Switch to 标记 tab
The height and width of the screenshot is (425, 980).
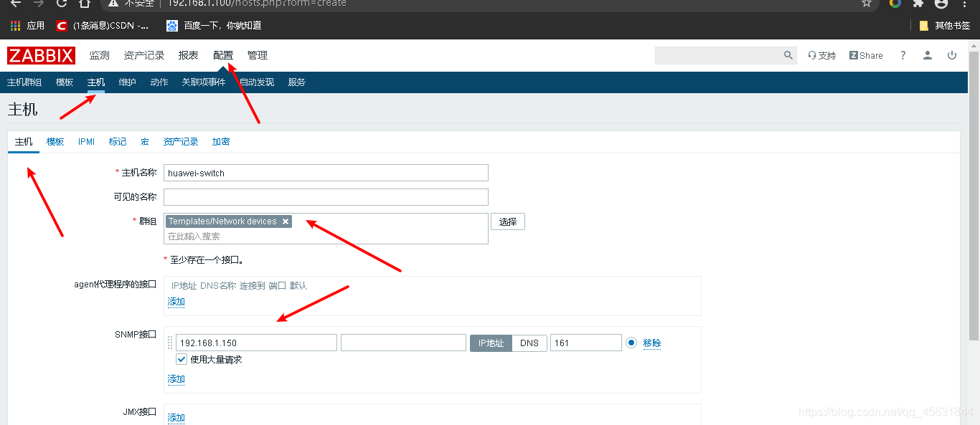pyautogui.click(x=118, y=142)
